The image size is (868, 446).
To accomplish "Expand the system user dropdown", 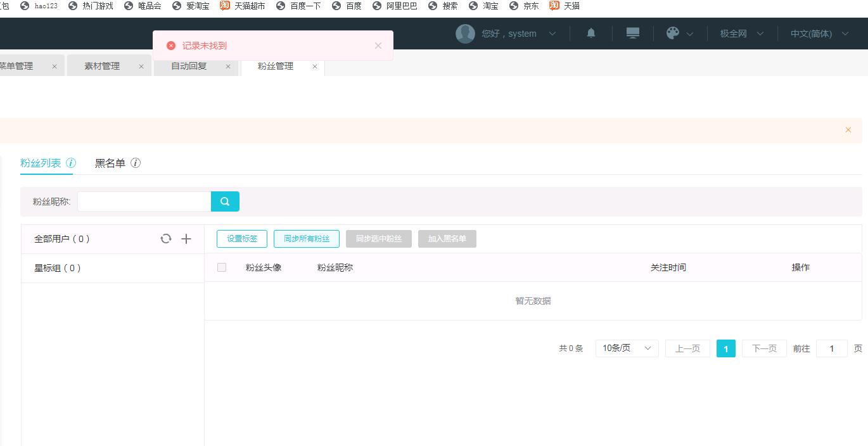I will (507, 34).
